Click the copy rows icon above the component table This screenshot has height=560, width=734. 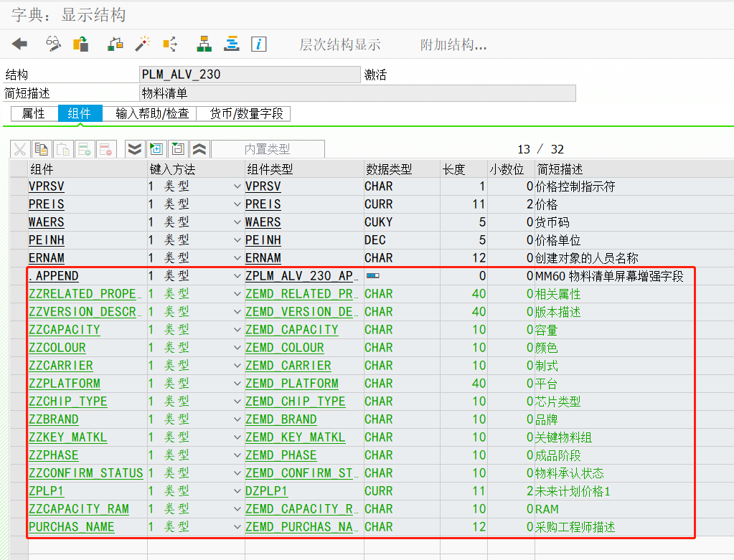(40, 148)
